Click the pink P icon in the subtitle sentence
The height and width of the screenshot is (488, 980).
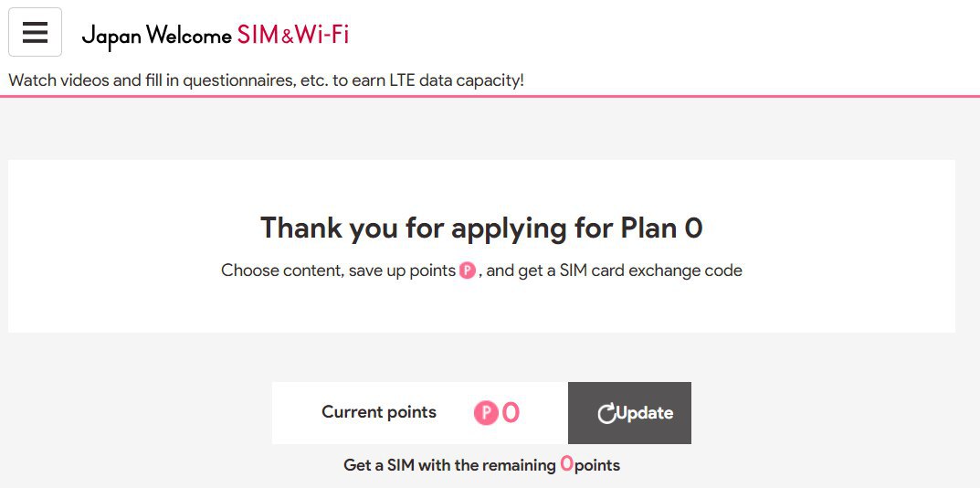tap(468, 271)
